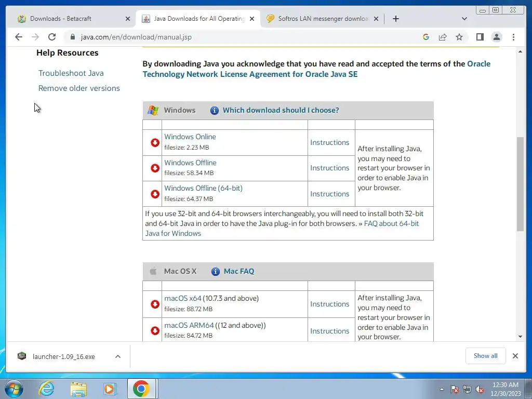The width and height of the screenshot is (532, 399).
Task: Click the browser forward arrow
Action: 35,37
